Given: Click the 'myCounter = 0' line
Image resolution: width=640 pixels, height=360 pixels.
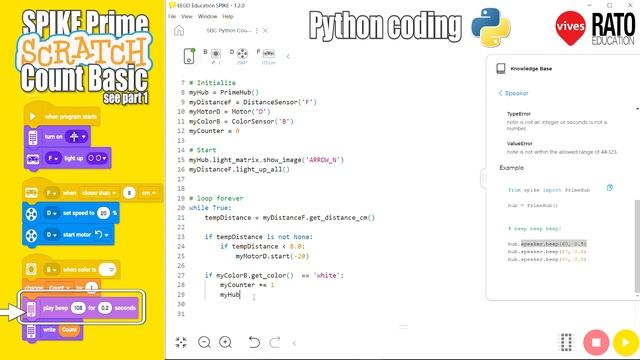Looking at the screenshot, I should point(214,131).
